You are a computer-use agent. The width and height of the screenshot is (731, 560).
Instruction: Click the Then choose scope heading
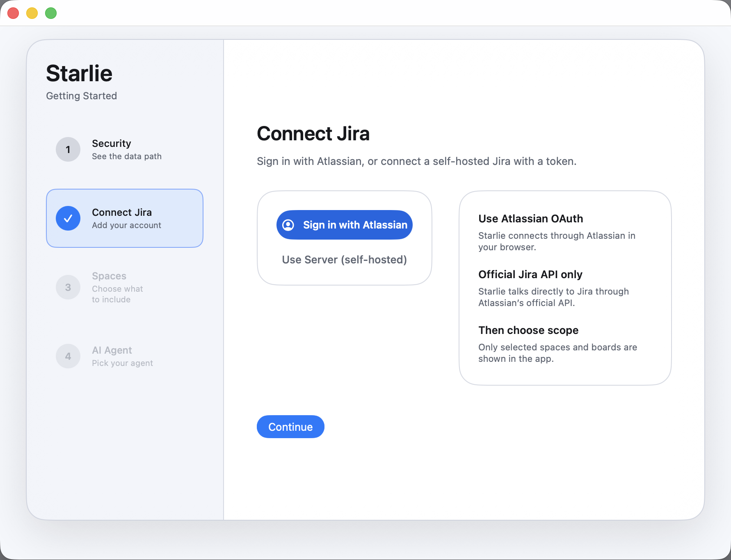click(x=528, y=330)
